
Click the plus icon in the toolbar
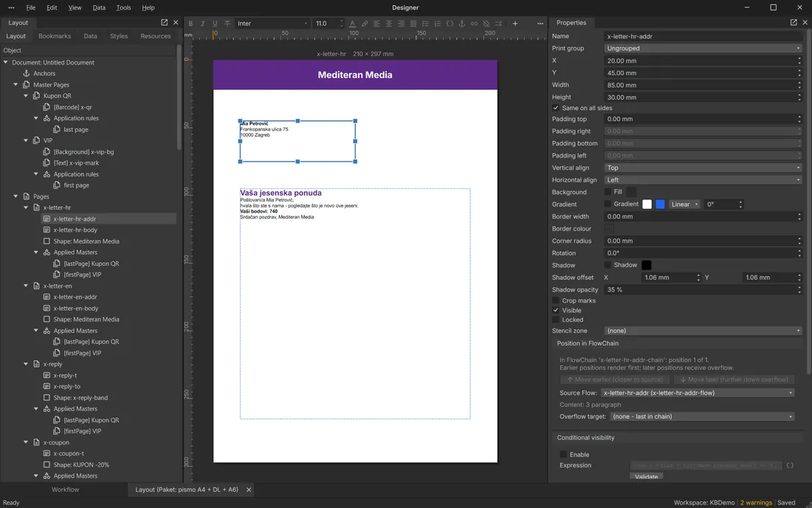pos(515,24)
